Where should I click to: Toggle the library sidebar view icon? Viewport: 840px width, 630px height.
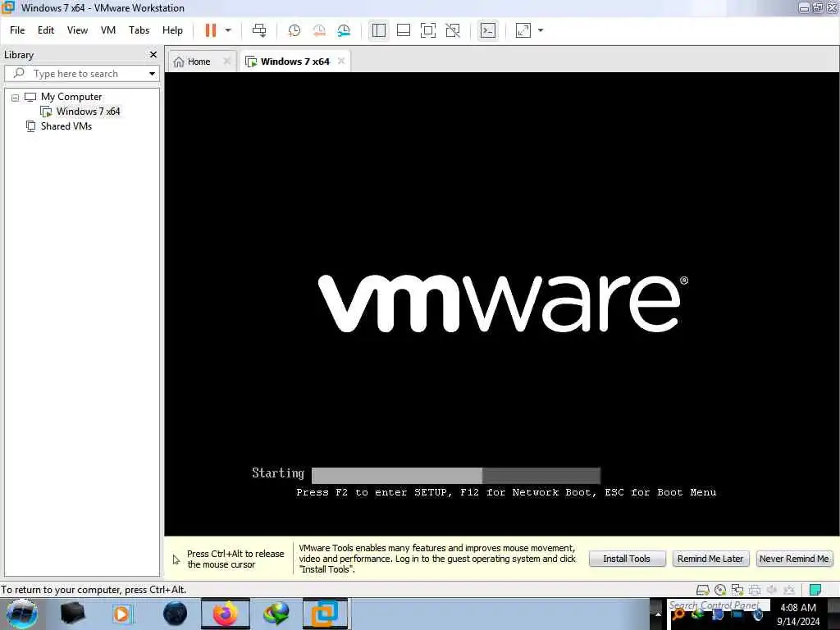tap(378, 30)
